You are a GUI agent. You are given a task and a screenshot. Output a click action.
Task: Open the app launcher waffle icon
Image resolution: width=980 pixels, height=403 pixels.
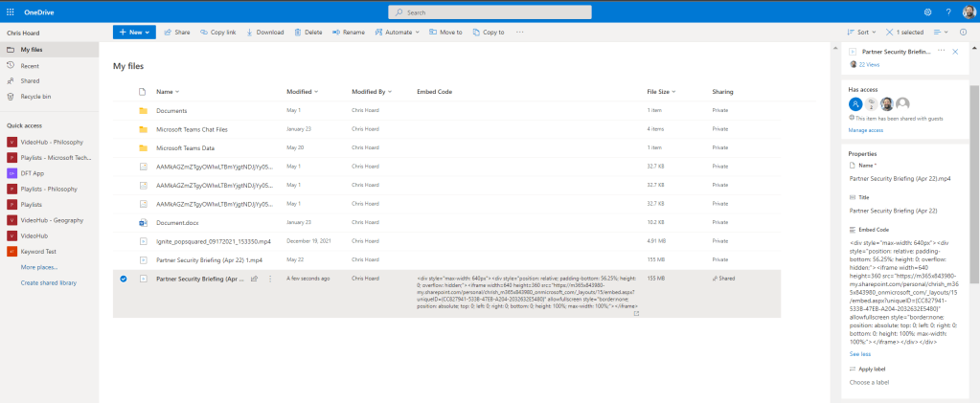10,11
